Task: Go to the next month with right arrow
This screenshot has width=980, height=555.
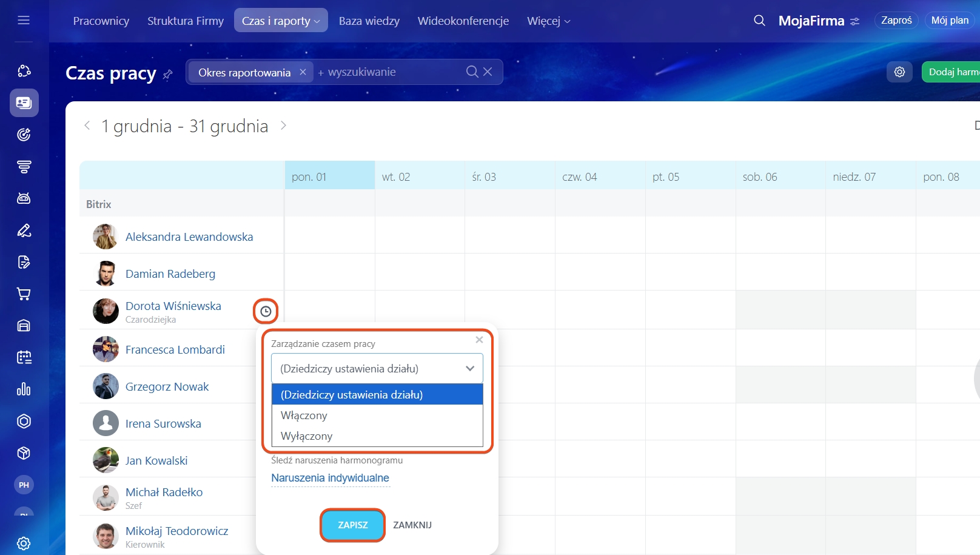Action: pos(283,126)
